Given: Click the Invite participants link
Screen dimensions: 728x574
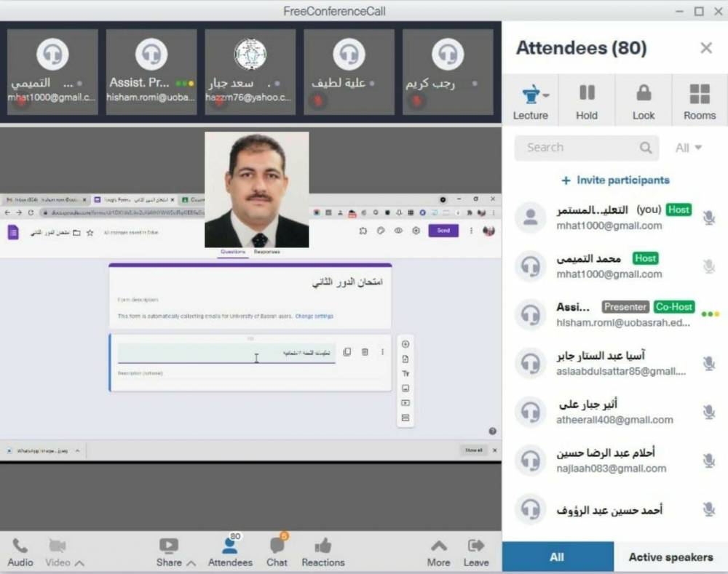Looking at the screenshot, I should [x=615, y=180].
